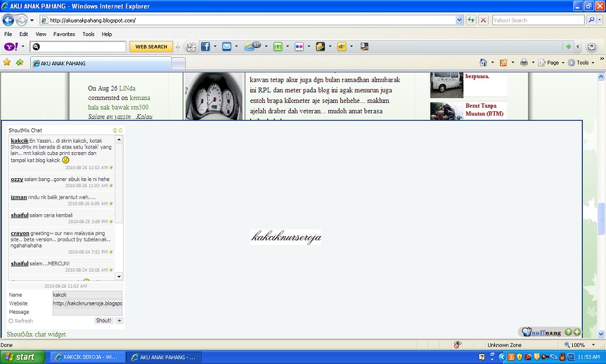Expand the Facebook toolbar button dropdown arrow
Viewport: 606px width, 364px height.
coord(215,47)
